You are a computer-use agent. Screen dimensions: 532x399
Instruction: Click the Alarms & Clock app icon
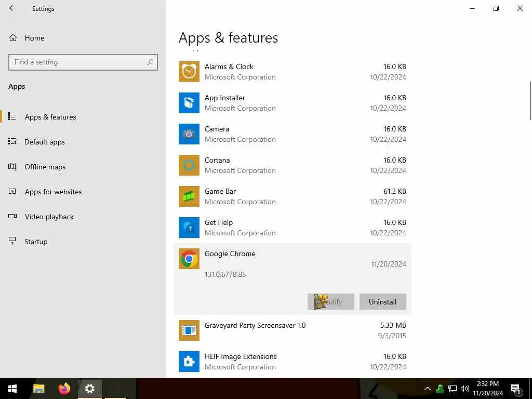tap(189, 72)
